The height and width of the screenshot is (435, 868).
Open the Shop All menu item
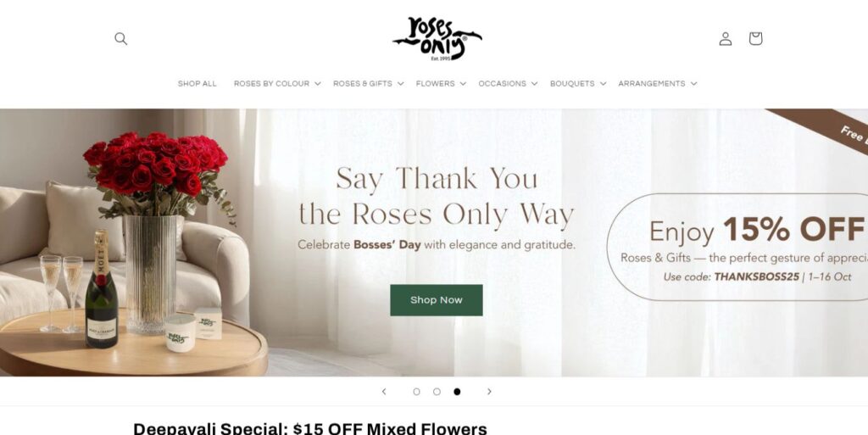pyautogui.click(x=197, y=84)
